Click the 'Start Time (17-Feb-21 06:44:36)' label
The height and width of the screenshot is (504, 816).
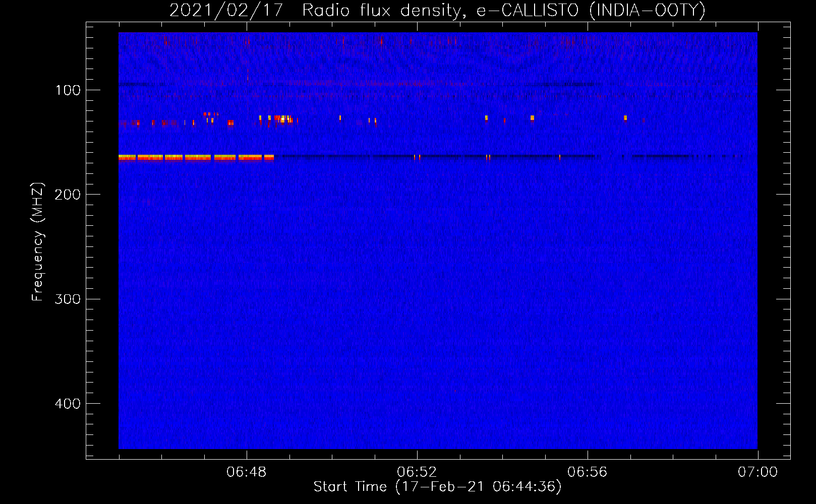(437, 487)
